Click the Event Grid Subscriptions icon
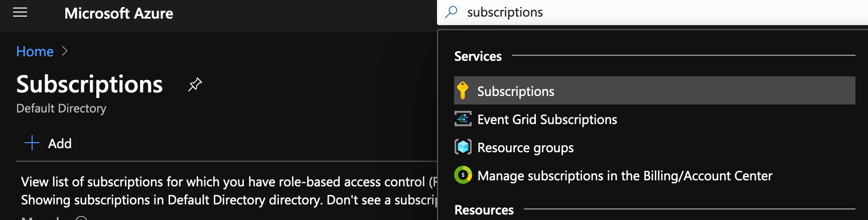868x220 pixels. pos(463,119)
